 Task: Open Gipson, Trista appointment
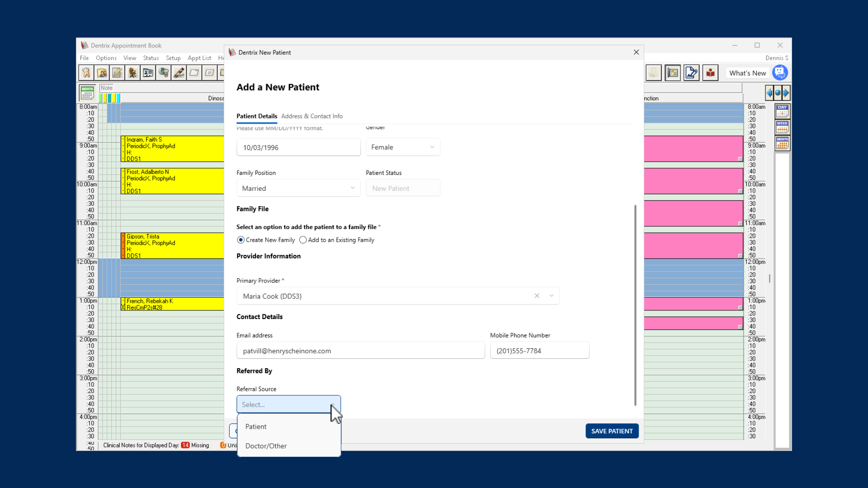(x=172, y=246)
